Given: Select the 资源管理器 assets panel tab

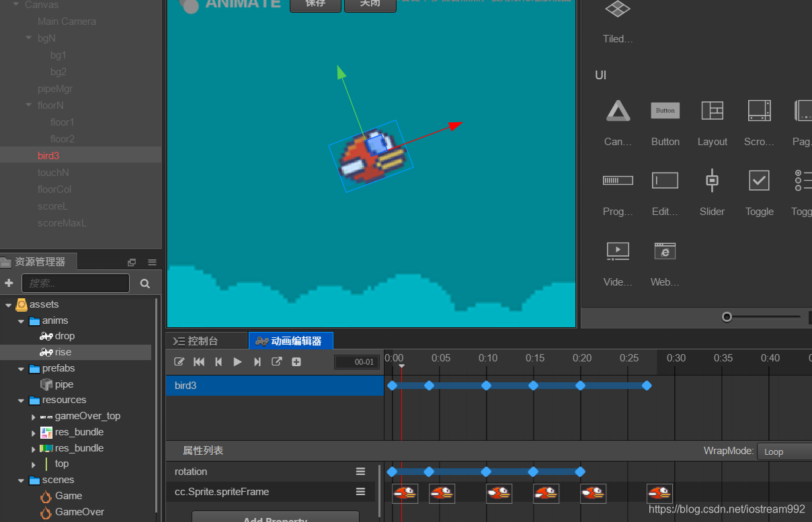Looking at the screenshot, I should tap(39, 261).
